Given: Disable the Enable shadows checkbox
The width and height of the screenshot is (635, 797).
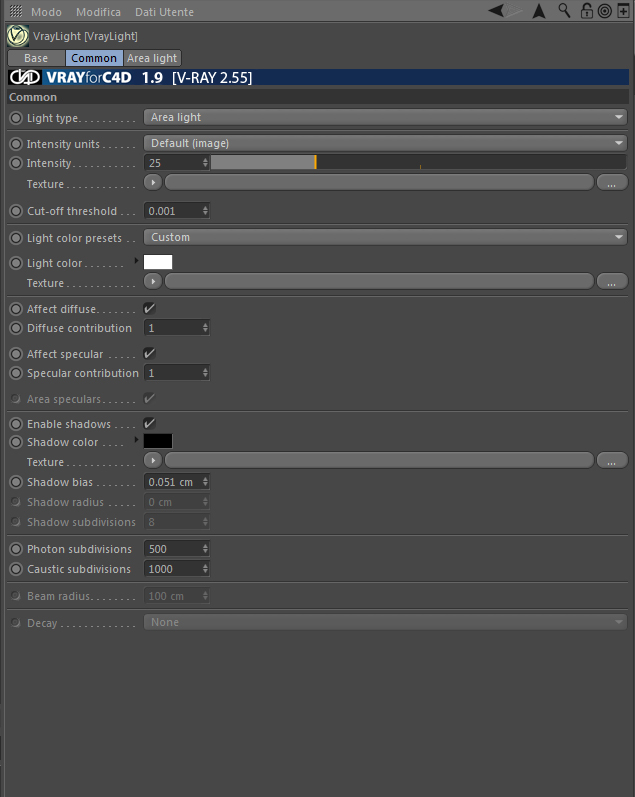Looking at the screenshot, I should point(149,423).
